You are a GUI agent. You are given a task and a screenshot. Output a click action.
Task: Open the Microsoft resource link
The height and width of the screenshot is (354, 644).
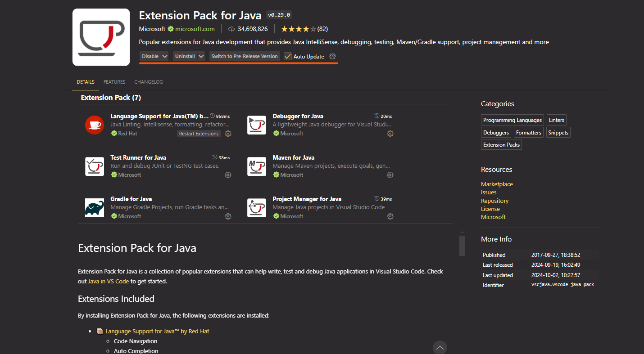(x=493, y=217)
